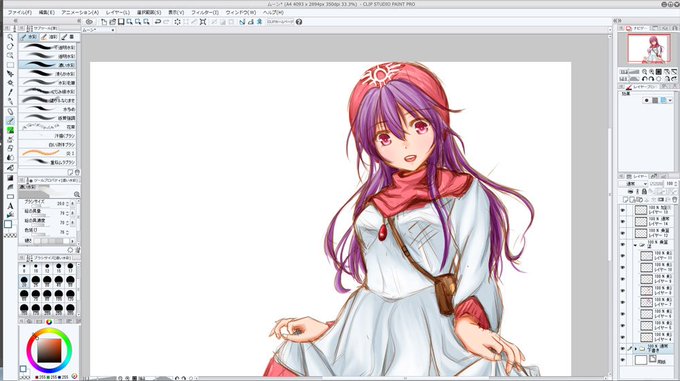Select the 重ねムラブラシ sub tool
Screen dimensions: 680x381
(x=48, y=162)
